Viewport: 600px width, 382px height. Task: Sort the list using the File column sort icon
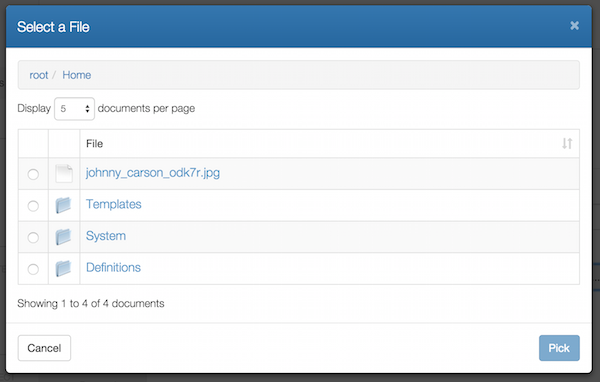tap(567, 144)
